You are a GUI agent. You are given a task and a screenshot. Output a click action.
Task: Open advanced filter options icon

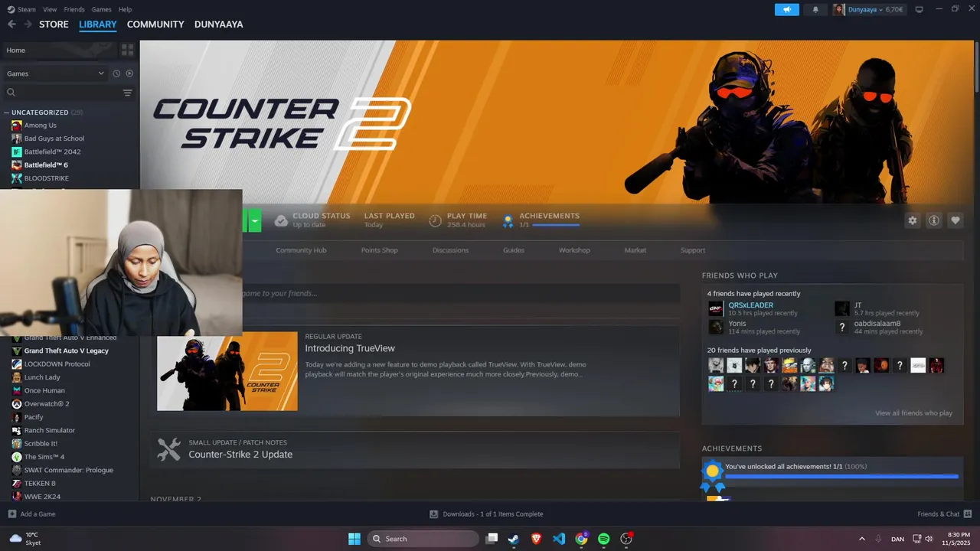click(x=128, y=93)
